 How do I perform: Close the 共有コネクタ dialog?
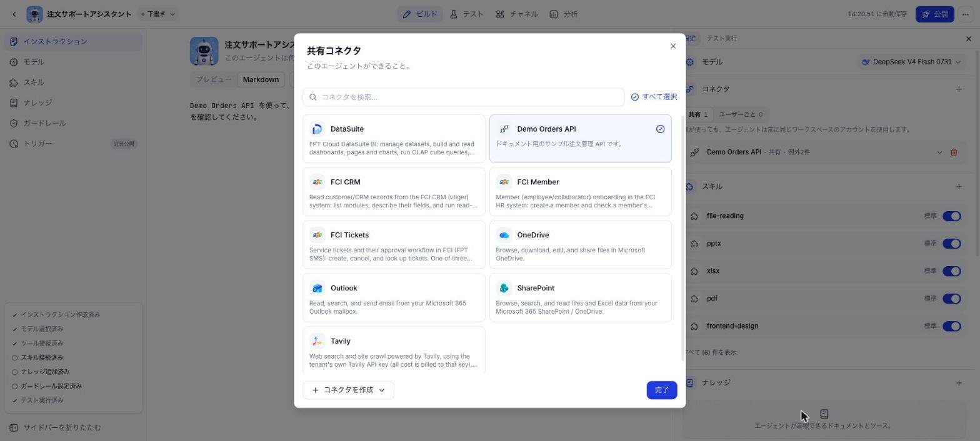point(673,46)
